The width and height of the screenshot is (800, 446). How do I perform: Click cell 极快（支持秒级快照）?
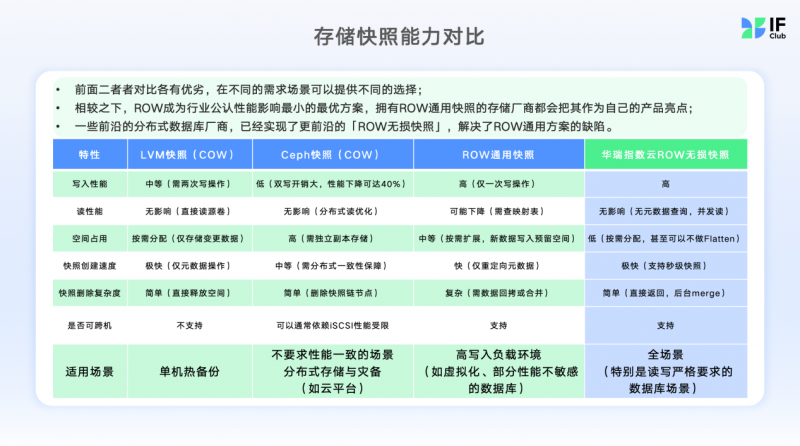(666, 266)
